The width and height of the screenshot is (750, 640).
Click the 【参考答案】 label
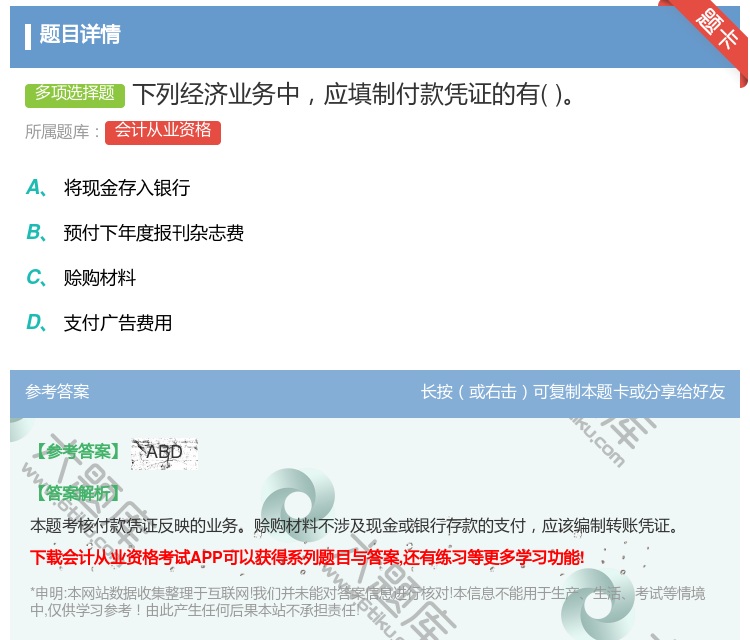click(77, 451)
